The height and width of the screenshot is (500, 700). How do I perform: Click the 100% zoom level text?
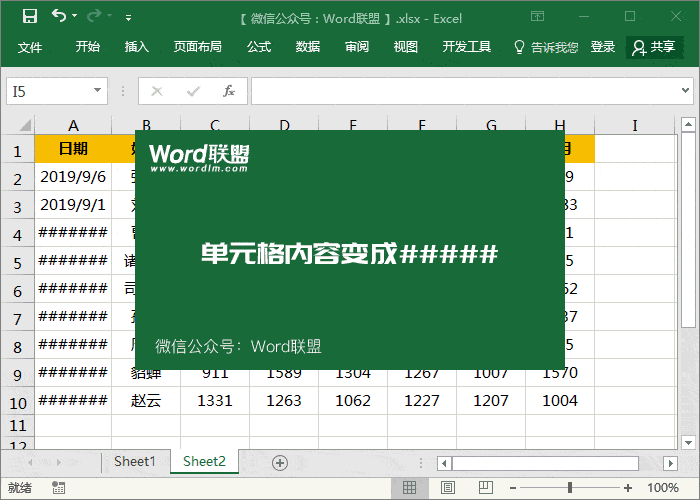(x=663, y=488)
